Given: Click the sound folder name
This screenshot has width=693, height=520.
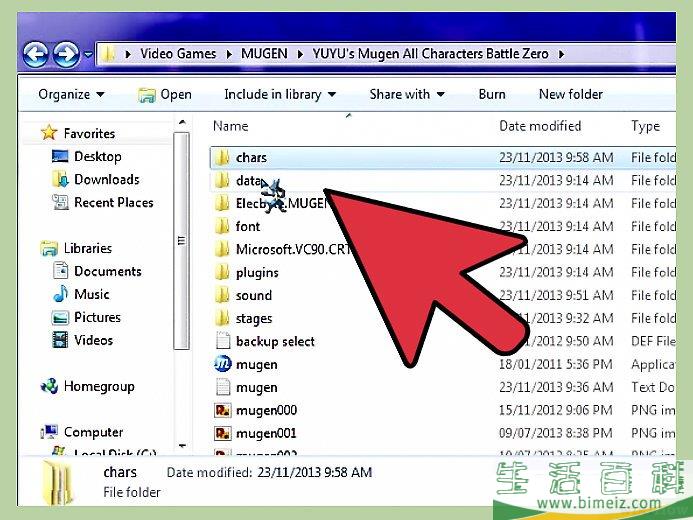Looking at the screenshot, I should click(254, 295).
